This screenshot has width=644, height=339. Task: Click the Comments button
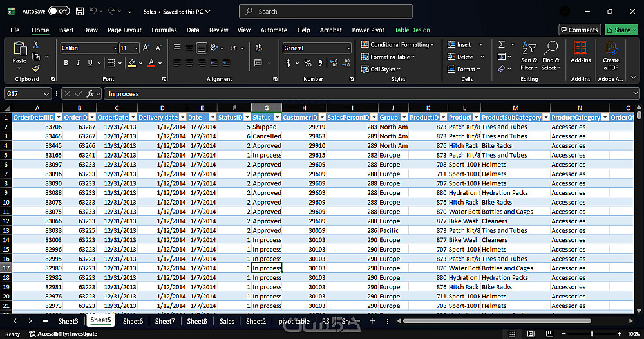pos(579,30)
